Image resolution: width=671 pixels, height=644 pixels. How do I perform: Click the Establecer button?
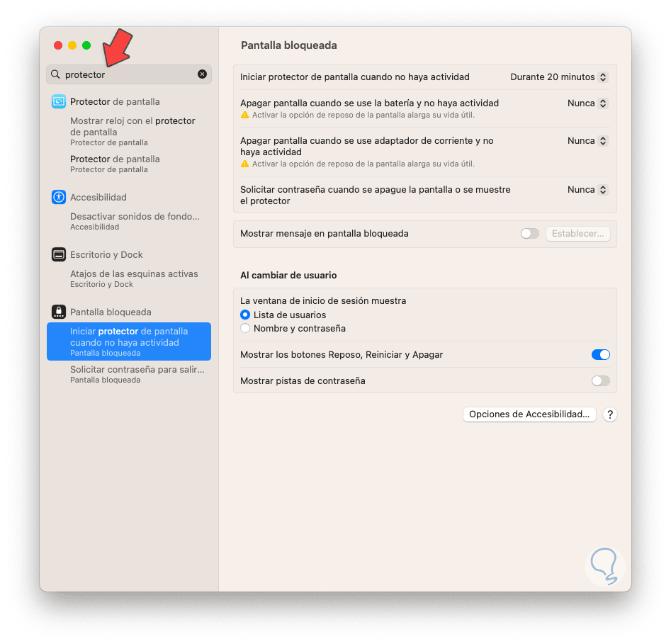(577, 234)
